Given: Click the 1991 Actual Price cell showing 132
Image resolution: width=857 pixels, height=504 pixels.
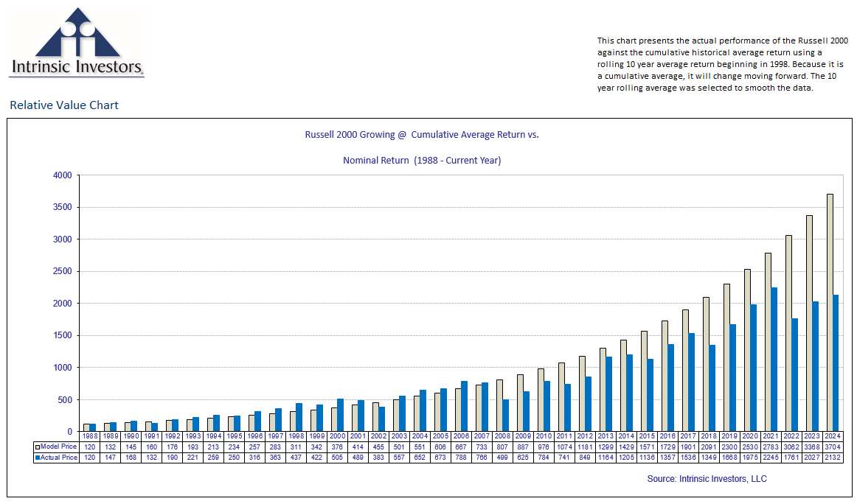Looking at the screenshot, I should click(152, 457).
